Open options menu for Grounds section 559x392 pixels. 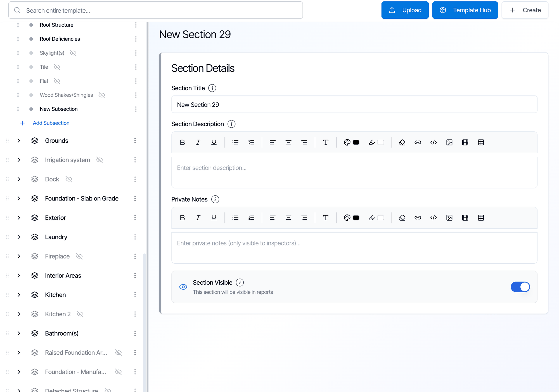135,141
